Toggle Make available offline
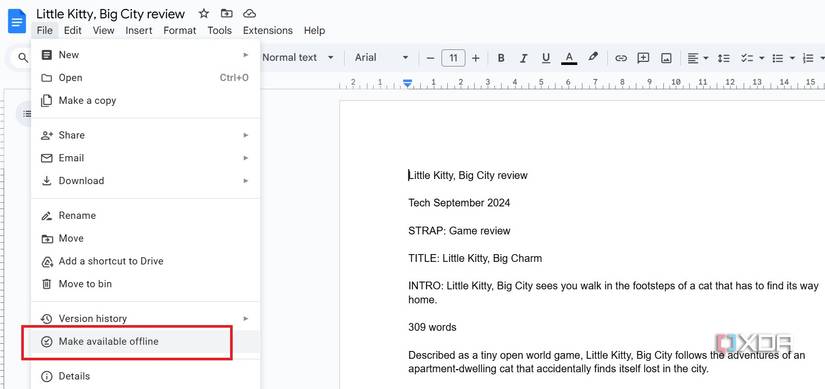Screen dimensions: 825x389 pos(145,342)
